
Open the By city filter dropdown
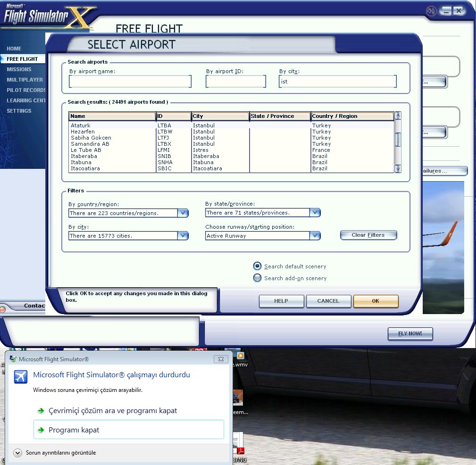183,236
